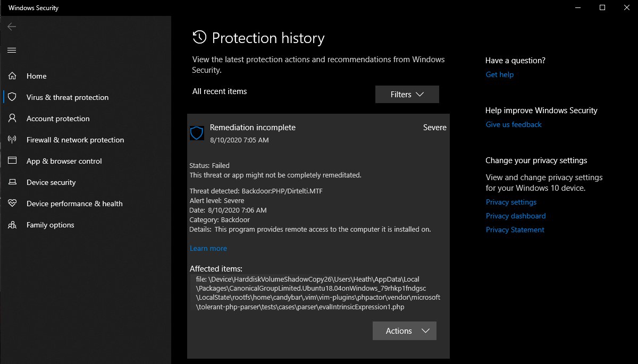The height and width of the screenshot is (364, 638).
Task: Click the blue shield threat icon
Action: [x=197, y=133]
